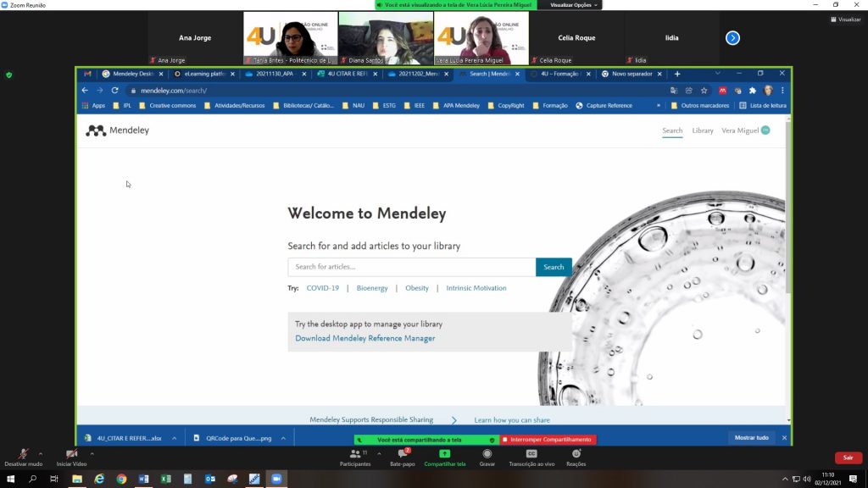Bookmark this page with the star icon
This screenshot has height=488, width=868.
pos(704,90)
